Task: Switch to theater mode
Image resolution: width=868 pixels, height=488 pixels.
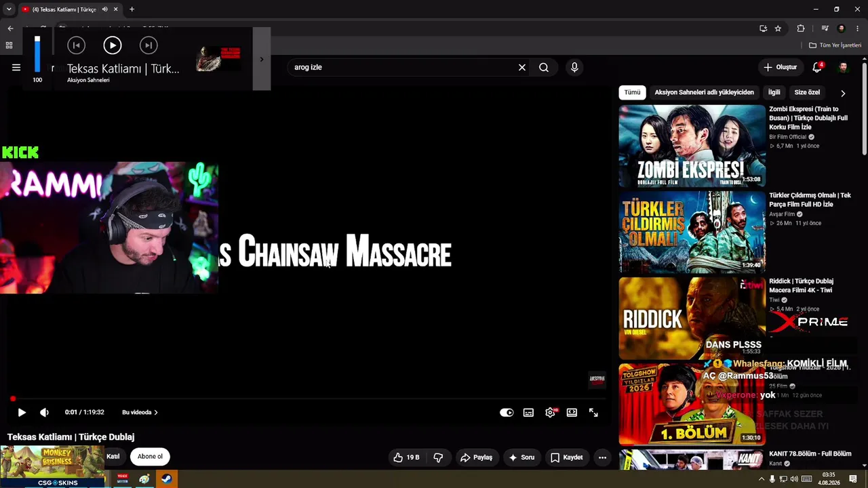Action: tap(572, 412)
